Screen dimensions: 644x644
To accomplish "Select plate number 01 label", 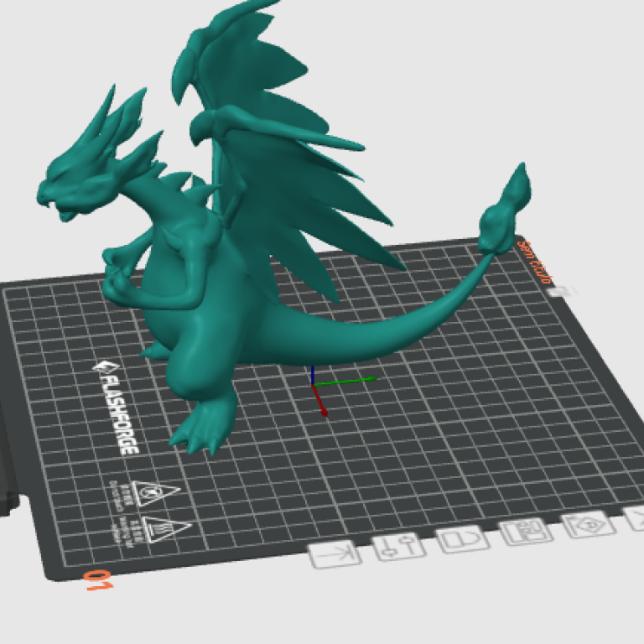I will [97, 580].
